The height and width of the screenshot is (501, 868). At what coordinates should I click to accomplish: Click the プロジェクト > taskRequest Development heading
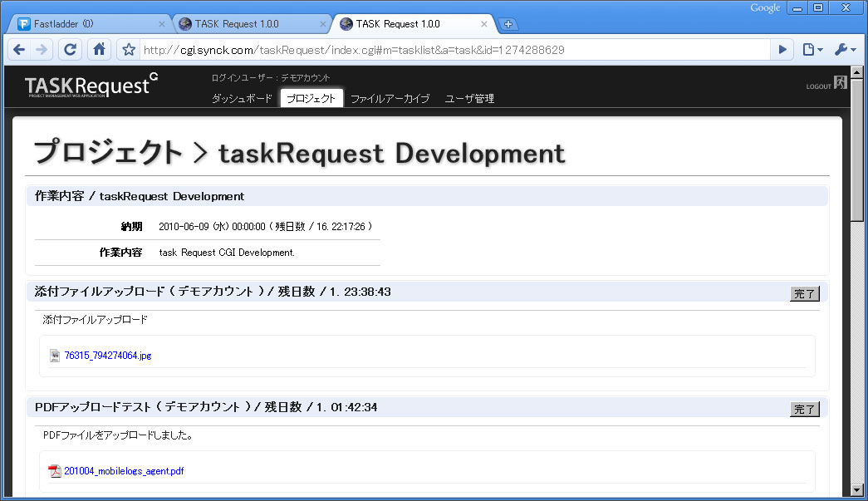300,152
